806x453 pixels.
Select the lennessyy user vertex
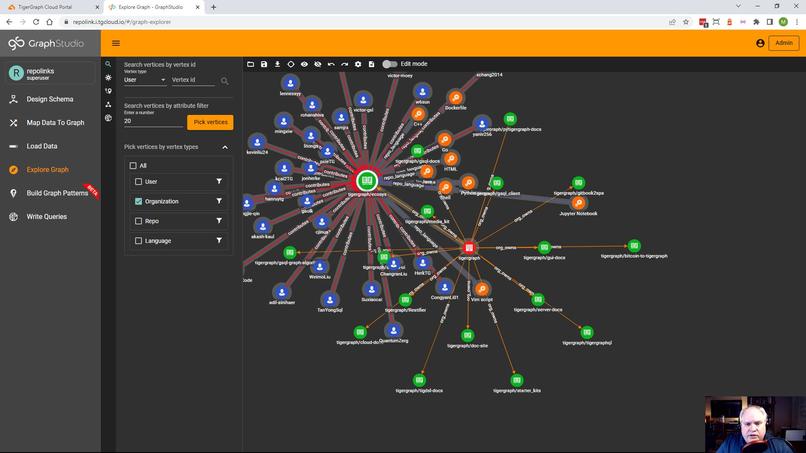[290, 83]
